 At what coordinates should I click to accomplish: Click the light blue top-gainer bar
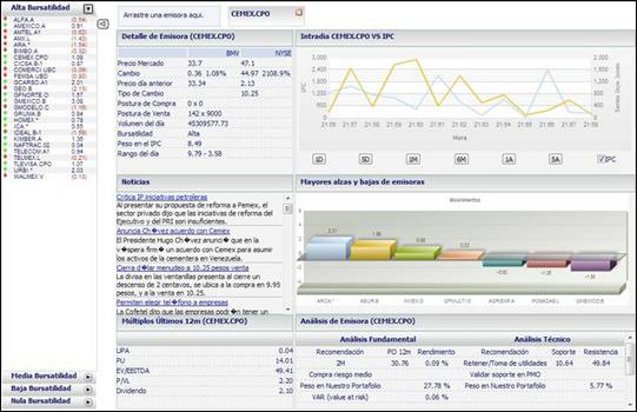(x=328, y=248)
